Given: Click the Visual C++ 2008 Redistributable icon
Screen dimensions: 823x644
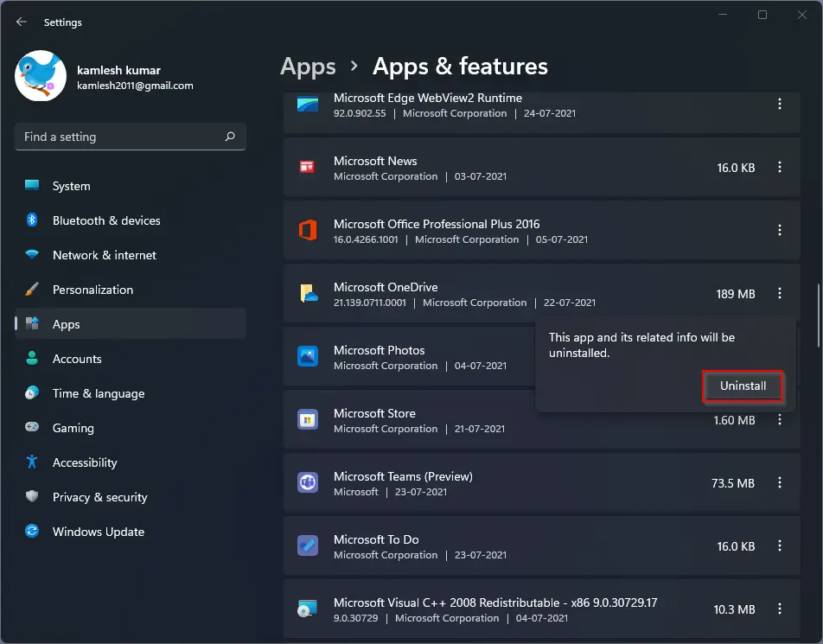Looking at the screenshot, I should click(x=308, y=609).
